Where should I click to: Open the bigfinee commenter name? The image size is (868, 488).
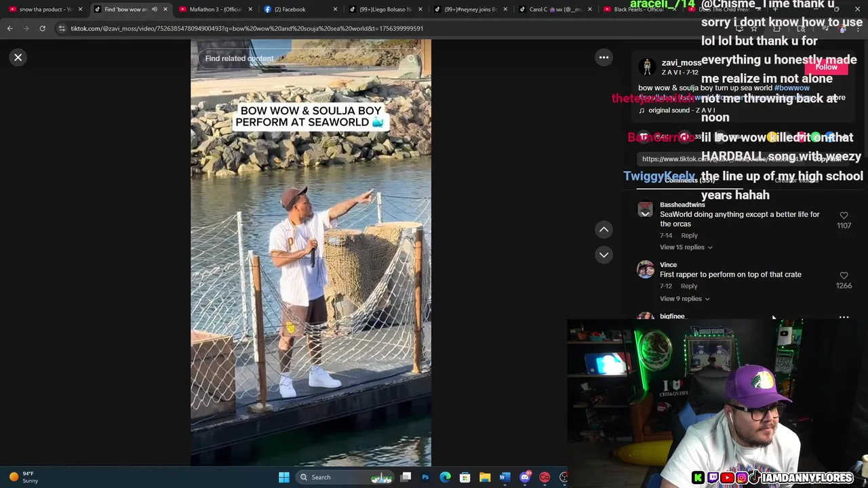coord(672,317)
